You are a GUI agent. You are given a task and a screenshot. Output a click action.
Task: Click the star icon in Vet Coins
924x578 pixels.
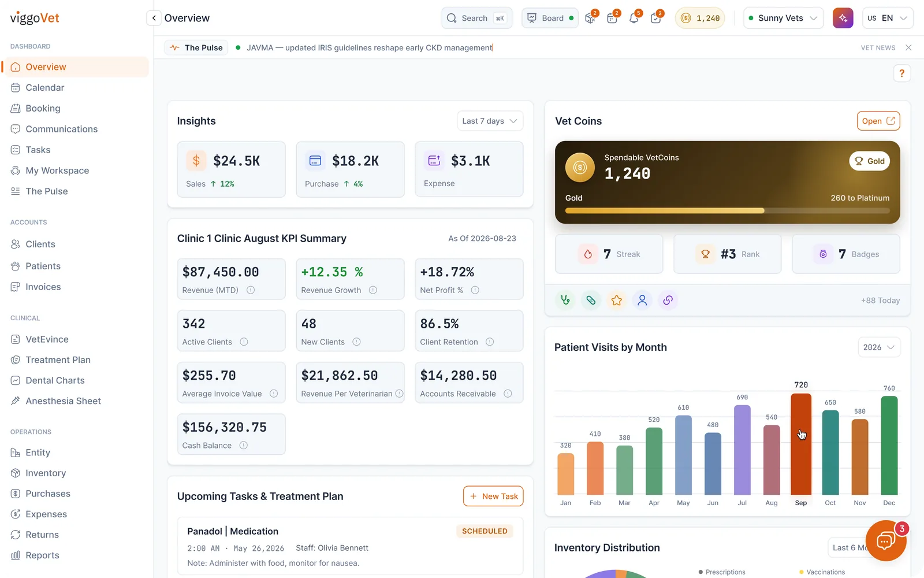click(x=617, y=300)
